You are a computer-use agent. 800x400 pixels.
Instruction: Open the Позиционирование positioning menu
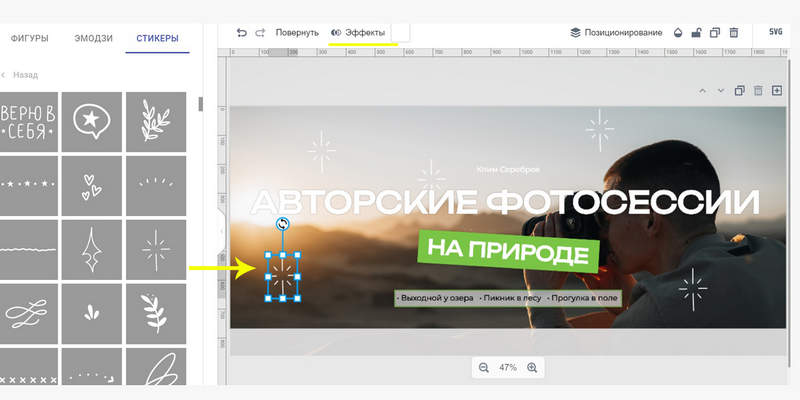[616, 33]
